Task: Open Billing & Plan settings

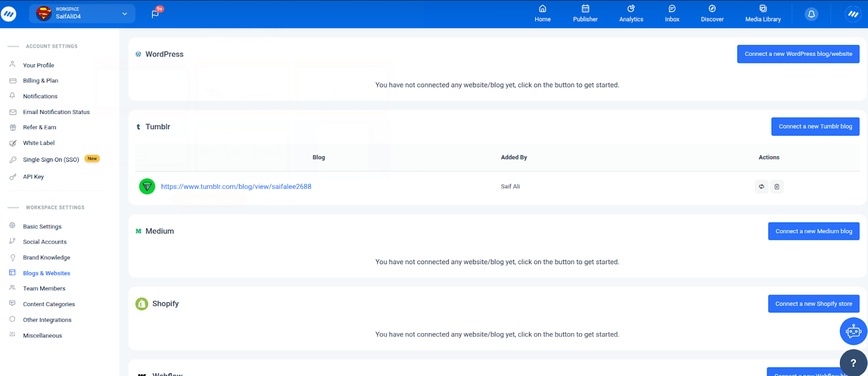Action: [x=40, y=80]
